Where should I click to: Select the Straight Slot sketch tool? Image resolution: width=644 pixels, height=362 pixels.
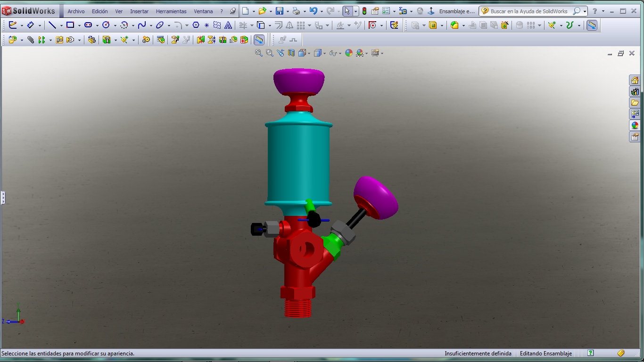coord(88,25)
